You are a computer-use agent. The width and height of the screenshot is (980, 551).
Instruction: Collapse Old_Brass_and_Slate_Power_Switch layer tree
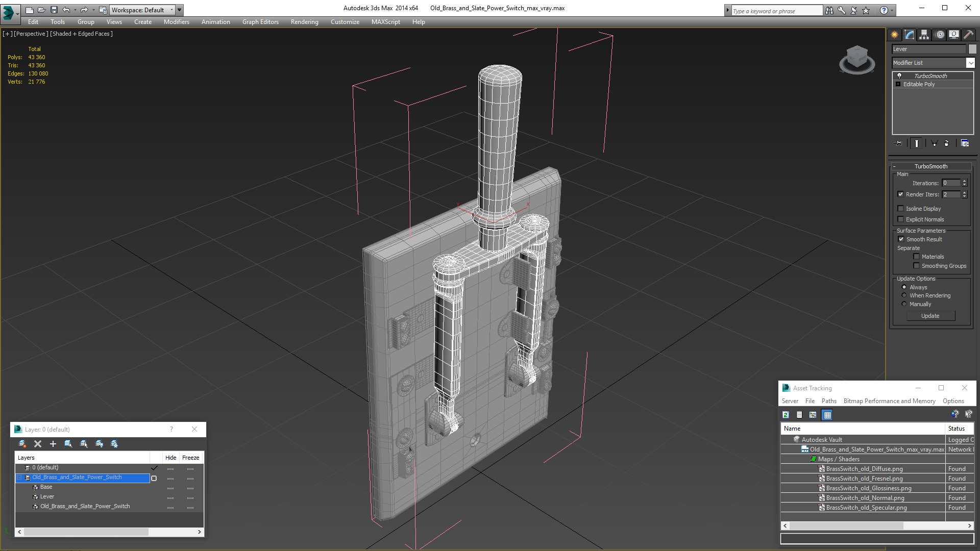tap(19, 478)
